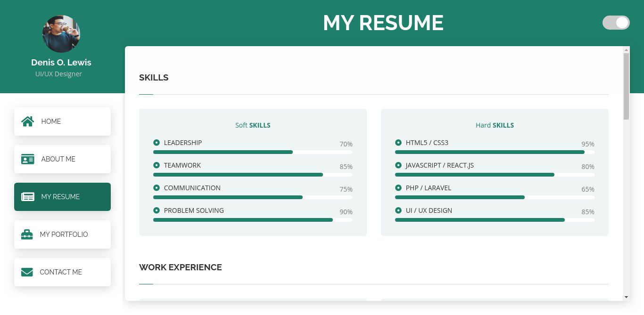The height and width of the screenshot is (315, 644).
Task: Click the WORK EXPERIENCE heading
Action: coord(181,267)
